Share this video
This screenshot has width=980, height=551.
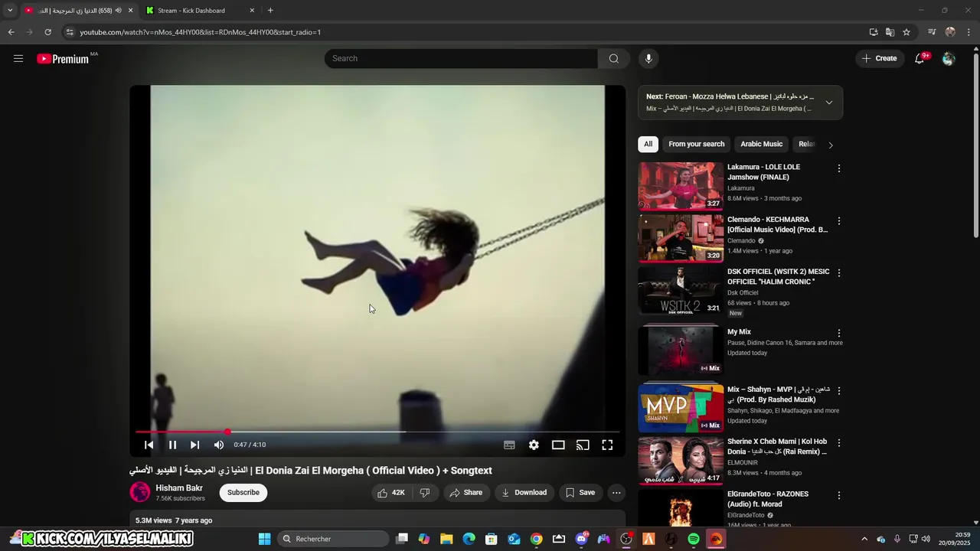pyautogui.click(x=465, y=493)
